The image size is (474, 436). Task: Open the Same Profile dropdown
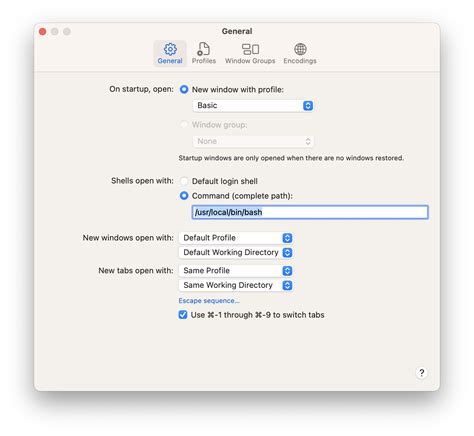tap(236, 271)
